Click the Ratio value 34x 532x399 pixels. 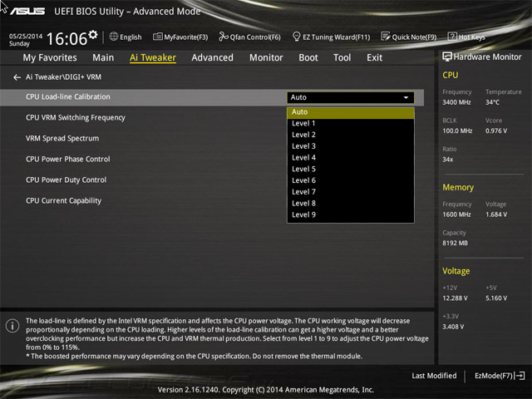point(447,159)
